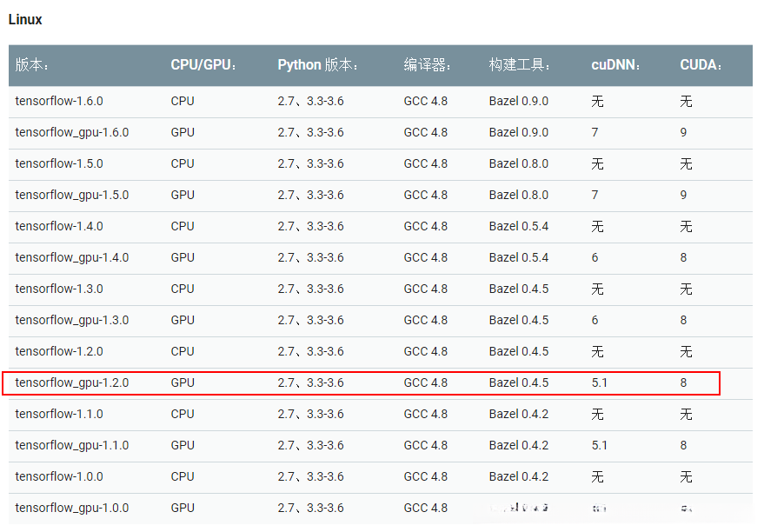Click the 构建工具 column header
764x532 pixels.
(521, 65)
